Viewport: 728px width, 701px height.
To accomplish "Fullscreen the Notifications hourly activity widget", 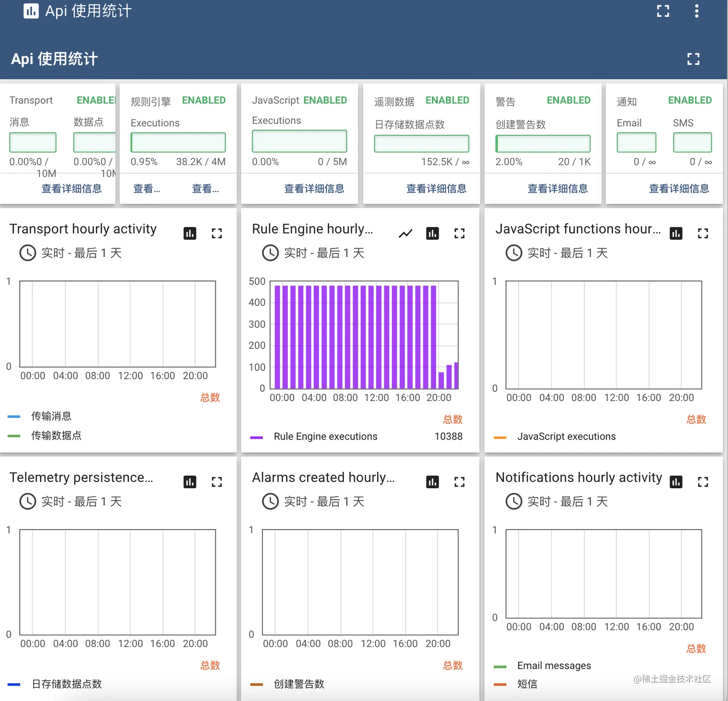I will point(703,482).
